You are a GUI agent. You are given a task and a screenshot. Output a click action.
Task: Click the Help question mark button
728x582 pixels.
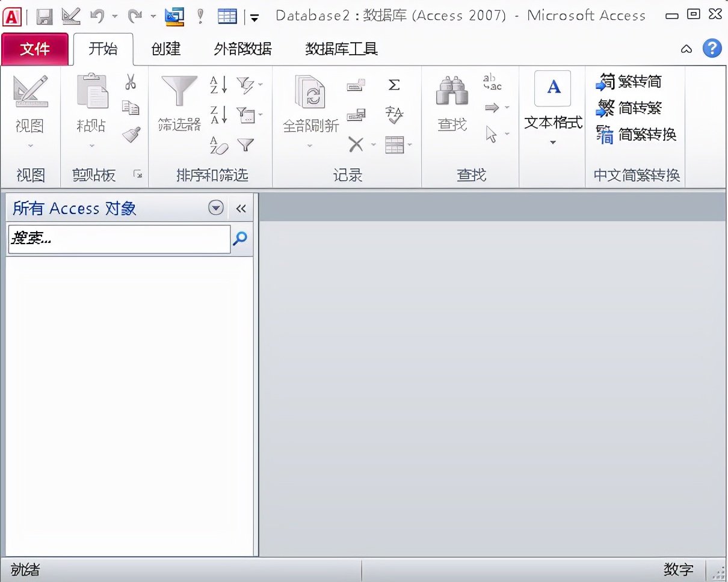712,48
